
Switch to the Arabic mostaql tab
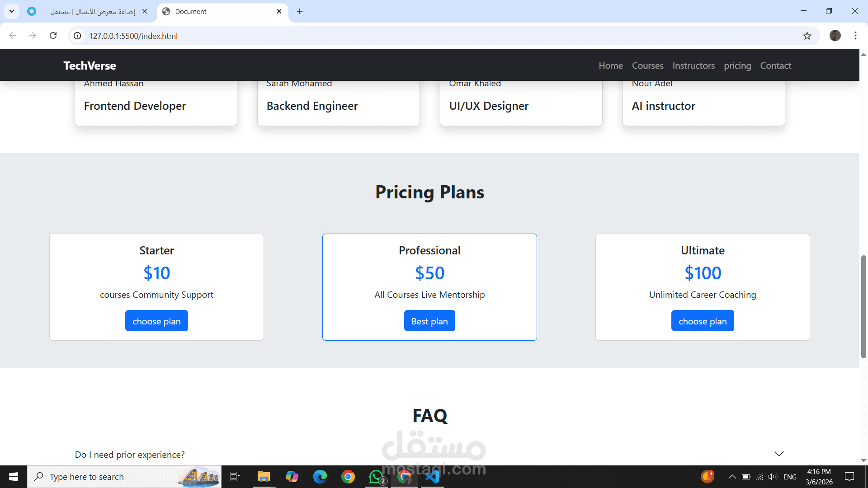click(x=93, y=11)
